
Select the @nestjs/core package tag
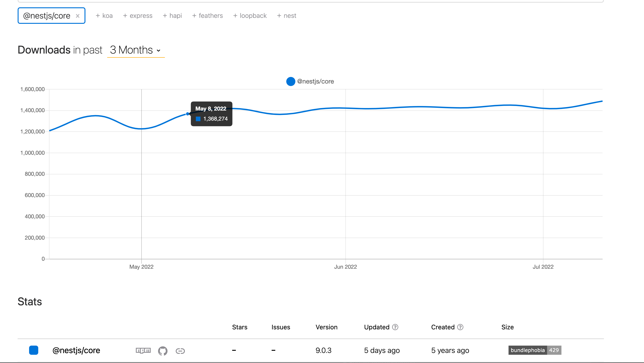click(47, 16)
